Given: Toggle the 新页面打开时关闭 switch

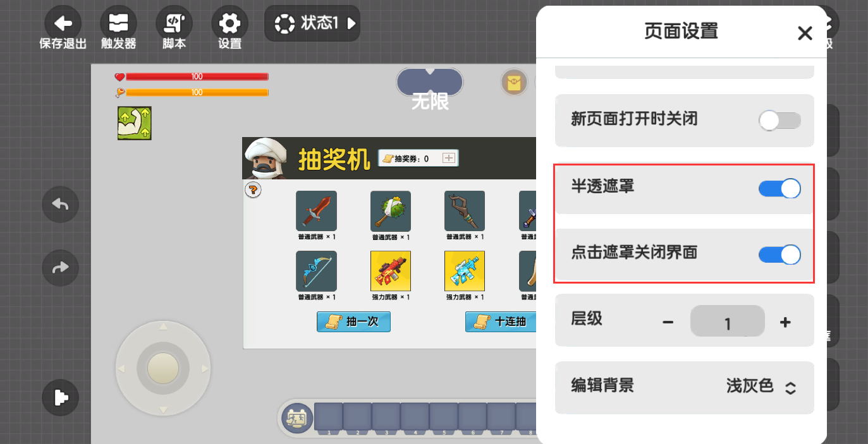Looking at the screenshot, I should (x=780, y=121).
